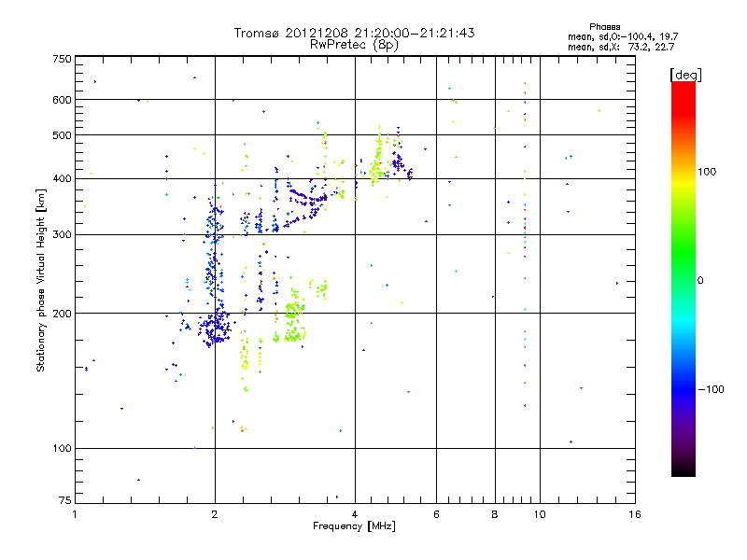Viewport: 747px width, 560px height.
Task: Click the "600" label on the height axis
Action: pyautogui.click(x=63, y=100)
